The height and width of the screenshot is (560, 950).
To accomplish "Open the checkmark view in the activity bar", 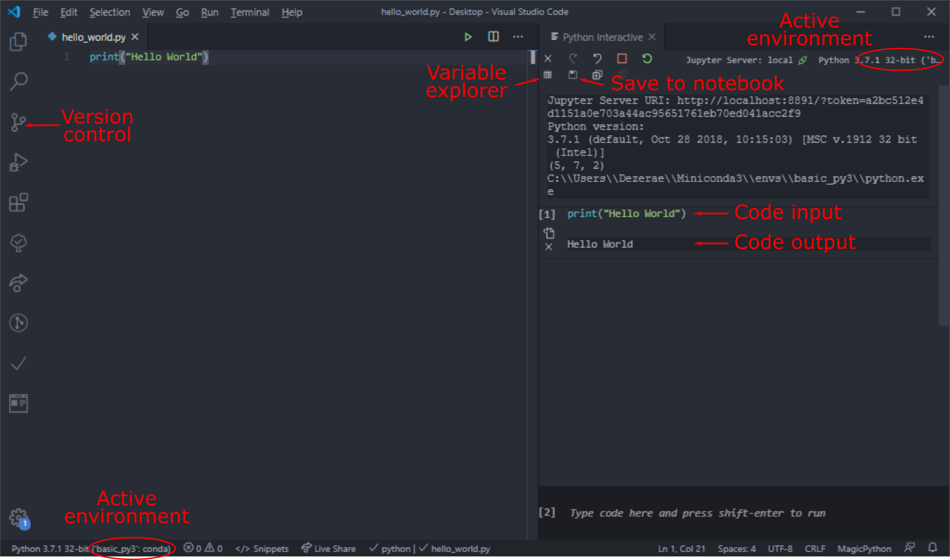I will (x=18, y=363).
